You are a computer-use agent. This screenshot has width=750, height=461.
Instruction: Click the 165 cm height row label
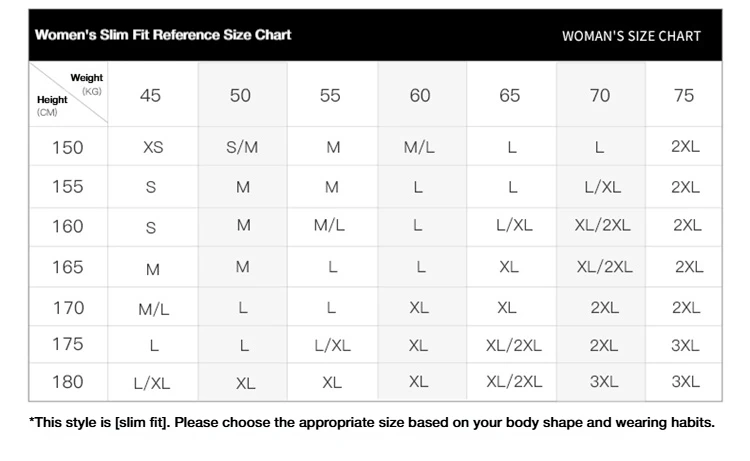coord(67,267)
